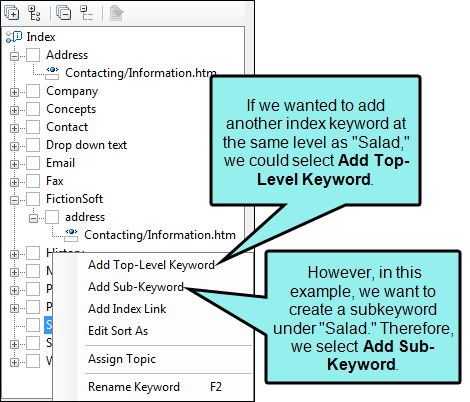Click the grayed-out document toolbar icon
This screenshot has height=402, width=470.
[116, 13]
